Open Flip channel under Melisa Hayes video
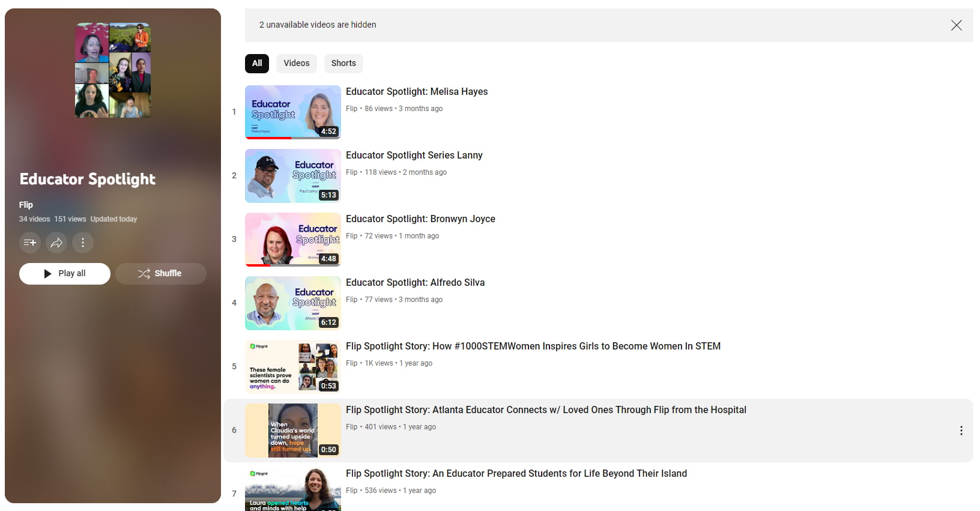The height and width of the screenshot is (511, 980). pyautogui.click(x=351, y=109)
